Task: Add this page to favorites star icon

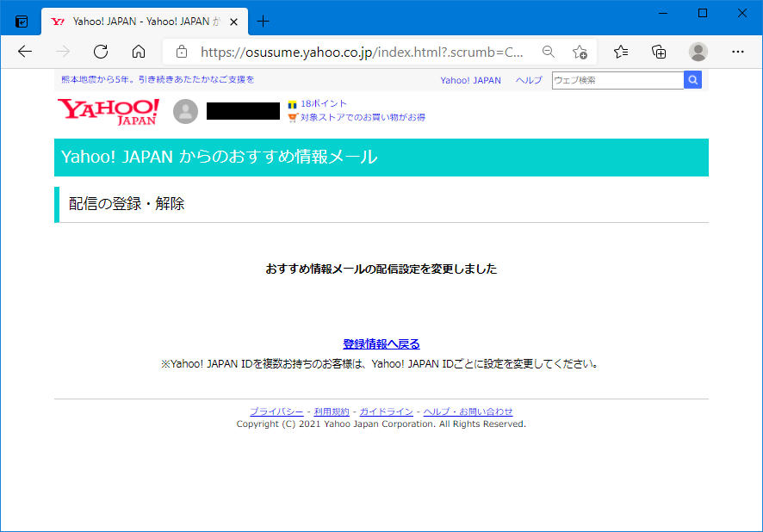Action: point(580,52)
